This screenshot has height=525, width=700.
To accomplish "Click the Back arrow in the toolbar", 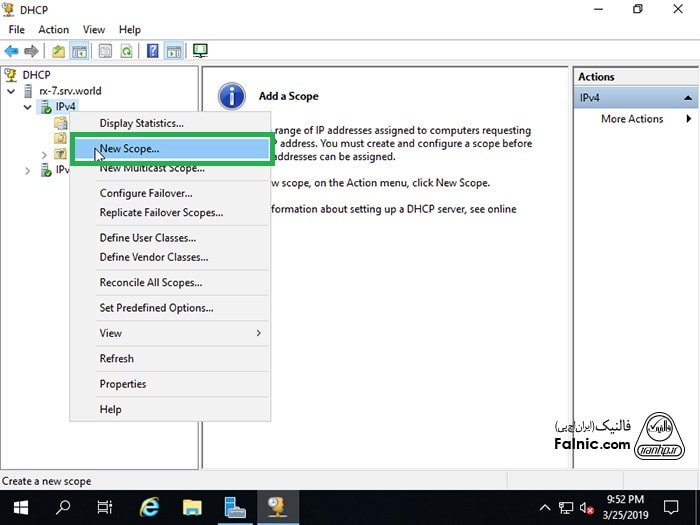I will coord(12,50).
